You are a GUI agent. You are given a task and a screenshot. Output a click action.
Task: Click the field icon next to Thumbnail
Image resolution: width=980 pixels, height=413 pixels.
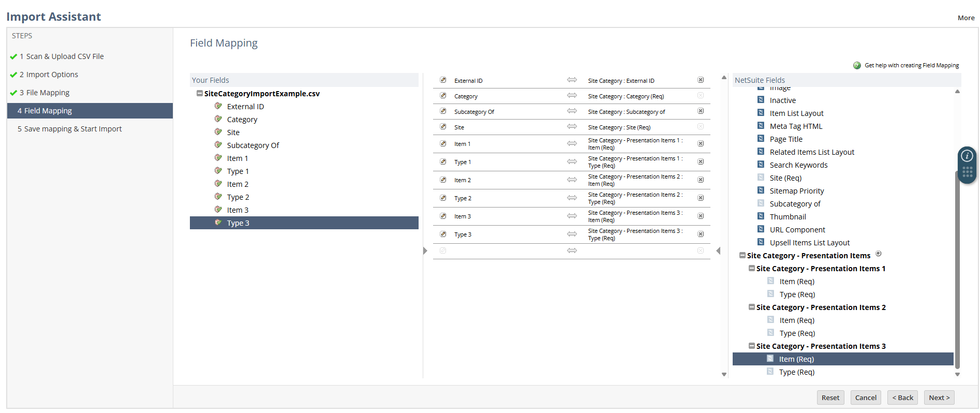761,216
